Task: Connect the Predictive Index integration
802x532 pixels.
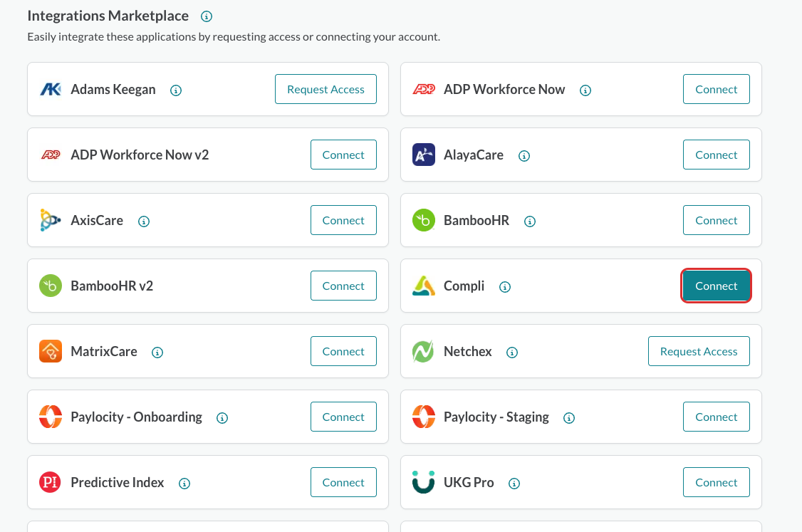Action: point(343,482)
